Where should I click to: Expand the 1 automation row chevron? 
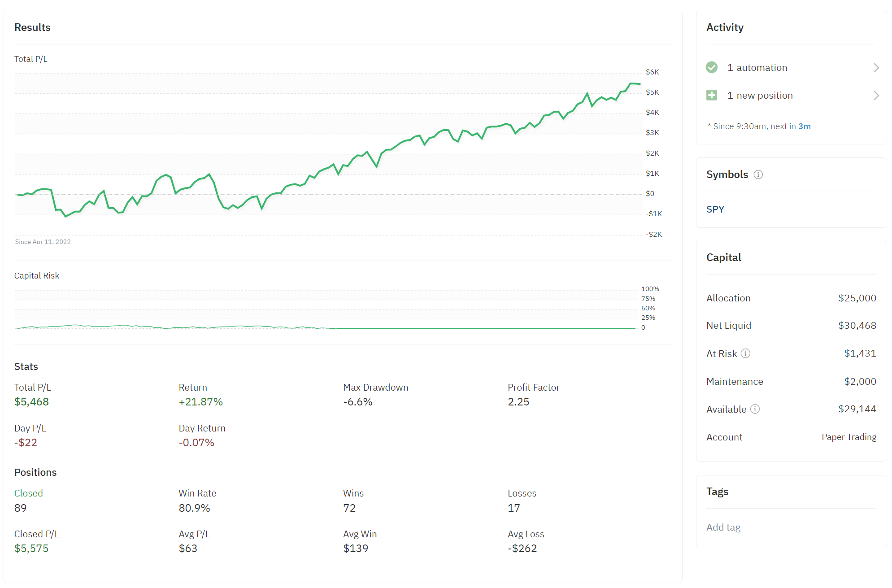(x=876, y=68)
